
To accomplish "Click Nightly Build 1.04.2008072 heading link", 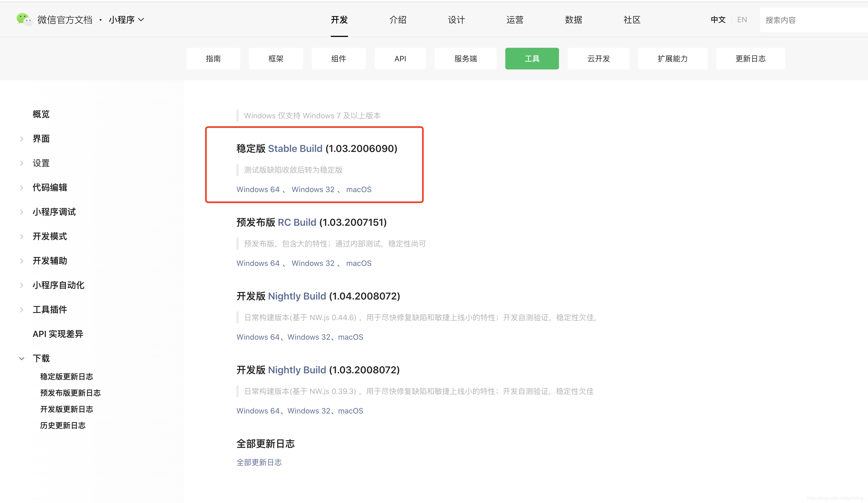I will click(x=297, y=296).
